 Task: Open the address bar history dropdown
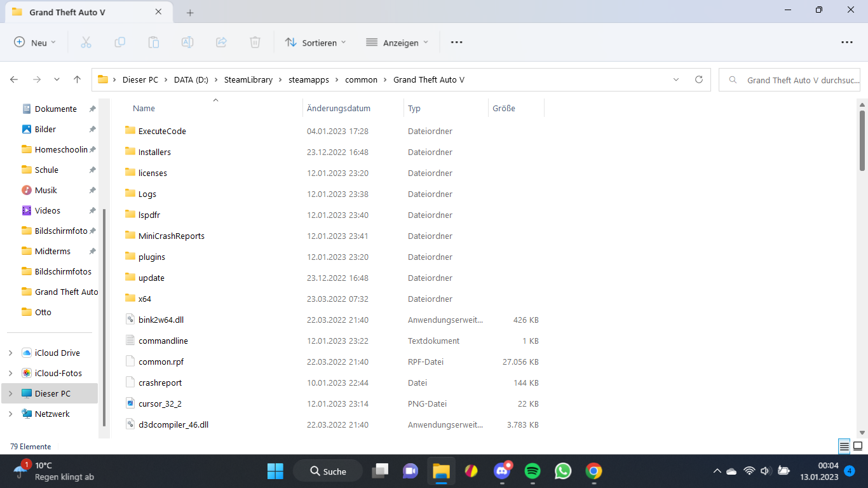tap(676, 80)
